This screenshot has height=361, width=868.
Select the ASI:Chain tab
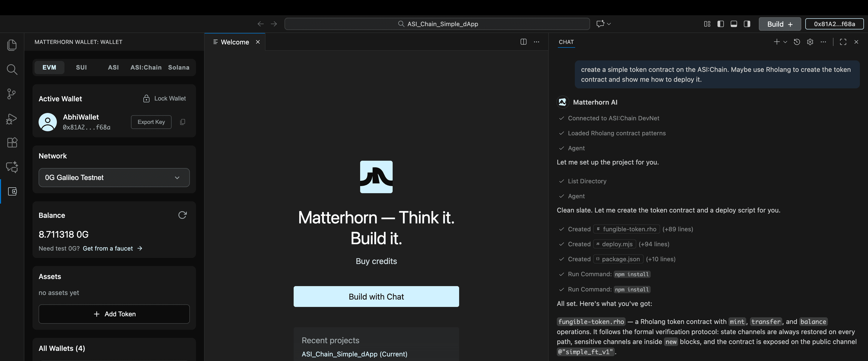tap(146, 68)
